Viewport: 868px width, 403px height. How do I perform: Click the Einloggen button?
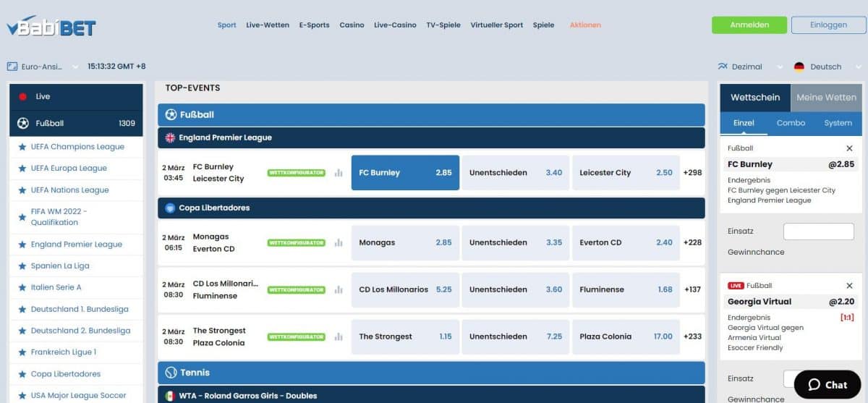[x=828, y=25]
